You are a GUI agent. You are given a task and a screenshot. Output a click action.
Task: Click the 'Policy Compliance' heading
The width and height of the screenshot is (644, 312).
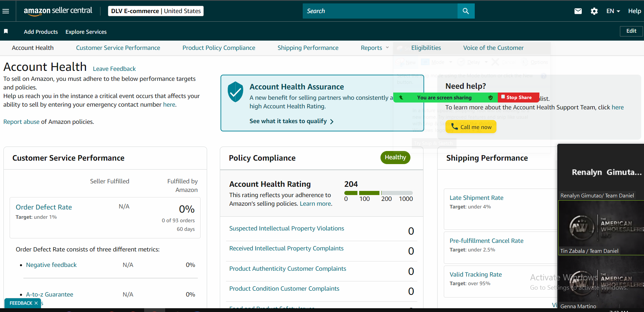[x=262, y=158]
